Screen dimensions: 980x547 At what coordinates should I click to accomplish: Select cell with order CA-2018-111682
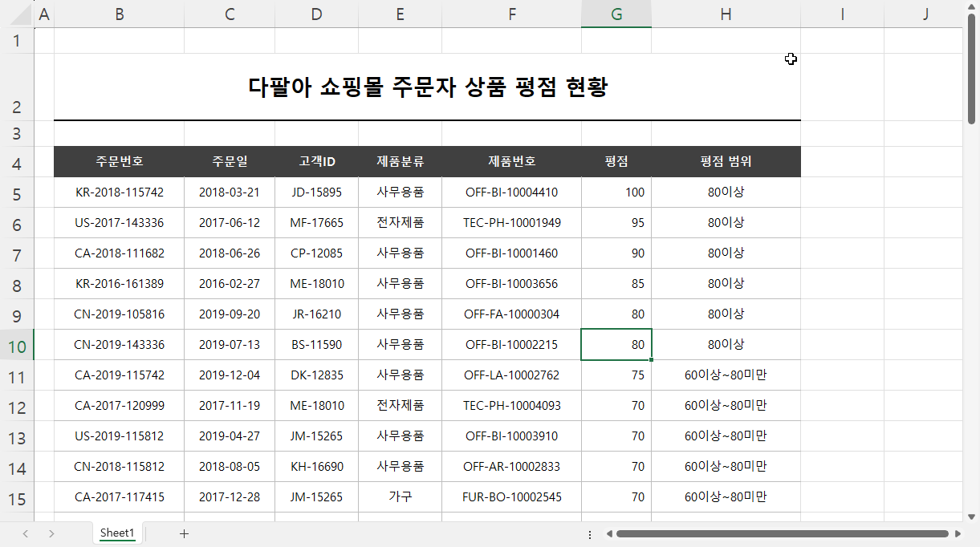coord(120,253)
